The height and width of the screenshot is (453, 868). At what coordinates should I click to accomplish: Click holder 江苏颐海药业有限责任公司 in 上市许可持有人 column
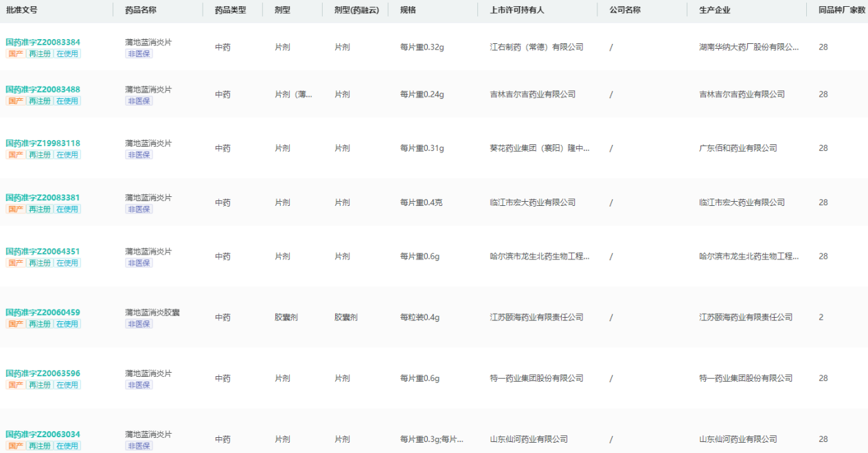[536, 318]
